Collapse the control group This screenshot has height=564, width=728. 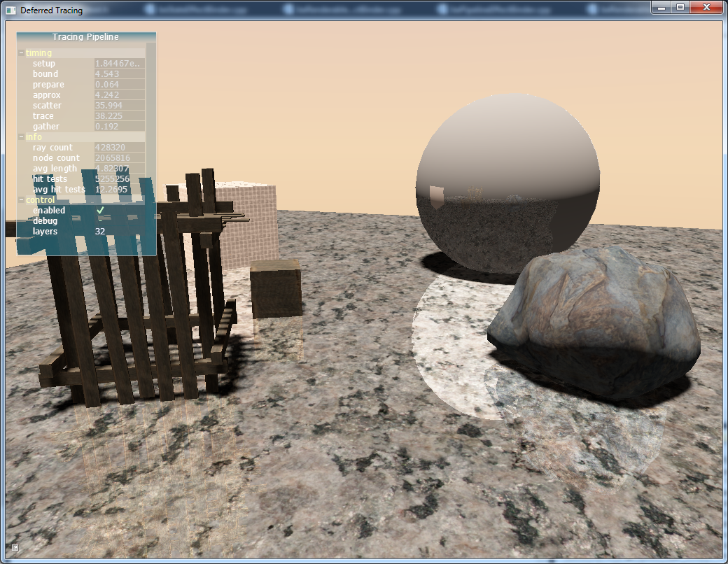pyautogui.click(x=21, y=200)
